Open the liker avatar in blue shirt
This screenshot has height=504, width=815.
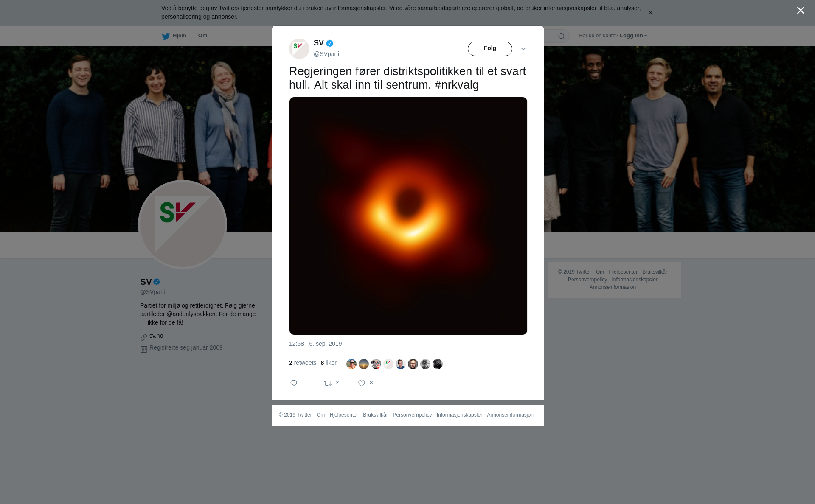pos(401,364)
